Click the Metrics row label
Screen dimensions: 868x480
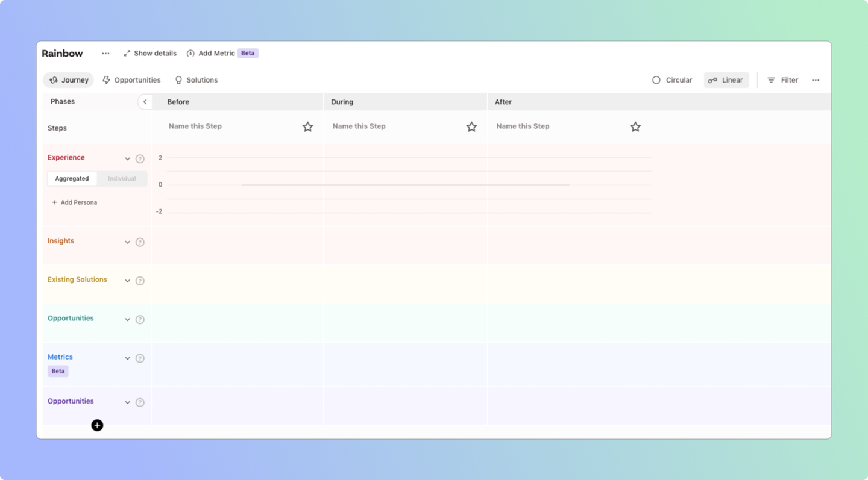(x=60, y=357)
